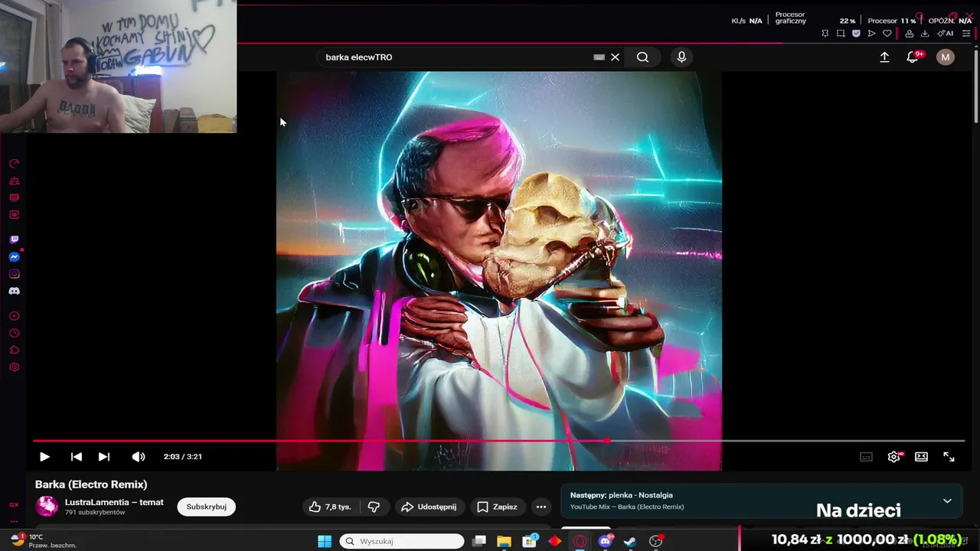The image size is (980, 551).
Task: Add page to bookmarks with heart icon
Action: pos(887,34)
